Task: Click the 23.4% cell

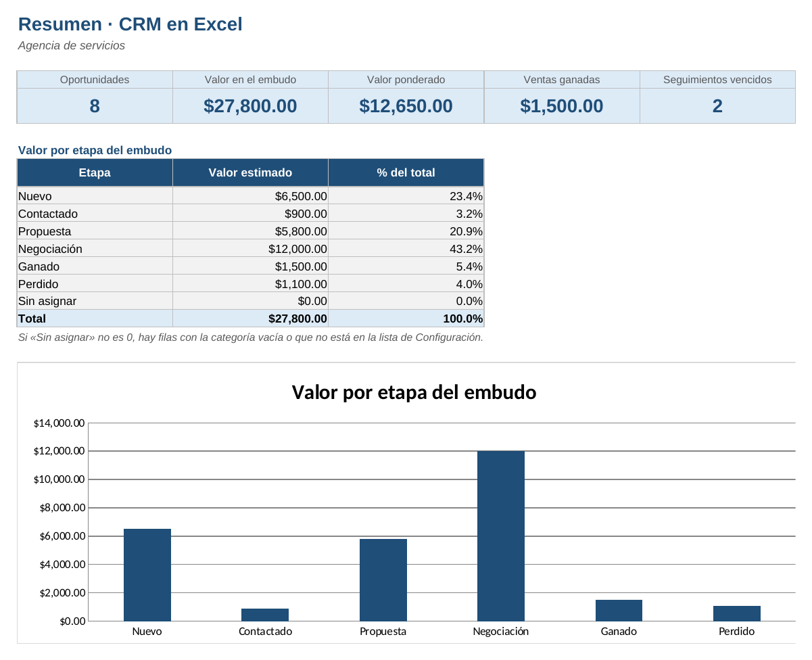Action: click(406, 196)
